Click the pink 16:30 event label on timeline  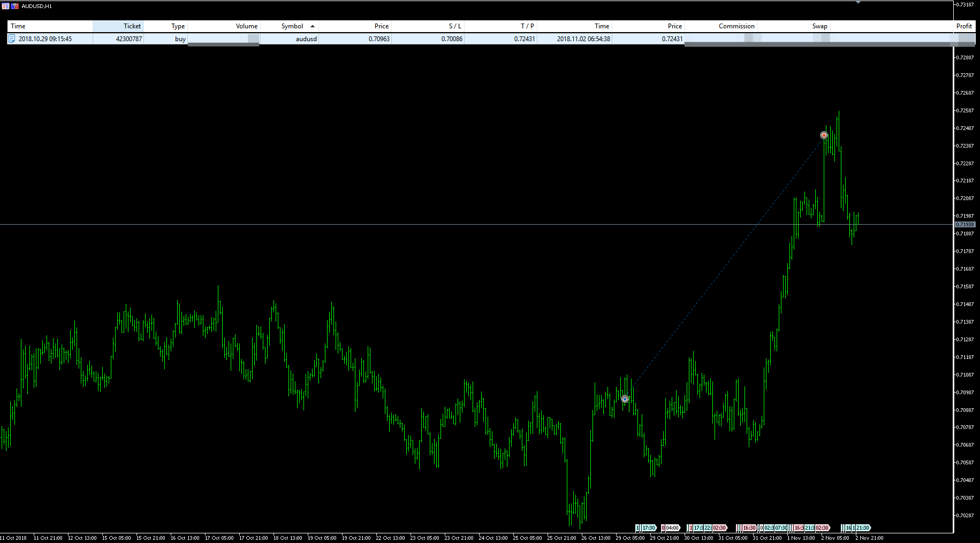(749, 528)
